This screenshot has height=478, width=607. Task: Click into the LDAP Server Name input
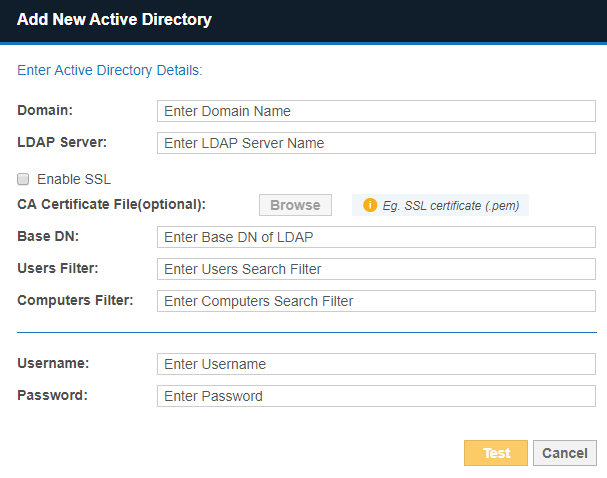pos(376,143)
